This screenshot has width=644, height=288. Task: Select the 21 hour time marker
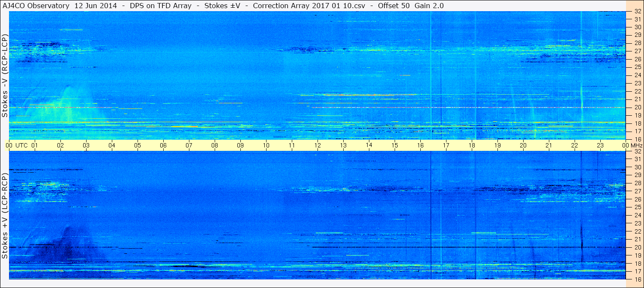coord(549,145)
